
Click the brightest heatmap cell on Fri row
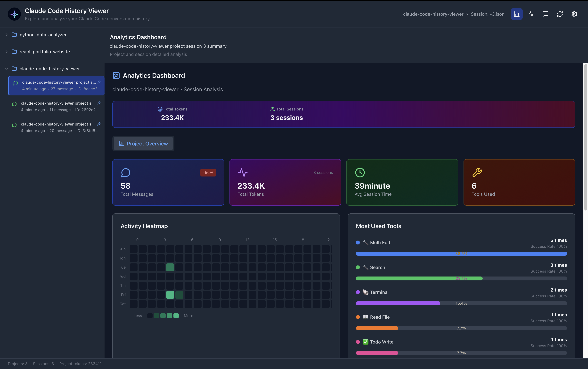(170, 295)
